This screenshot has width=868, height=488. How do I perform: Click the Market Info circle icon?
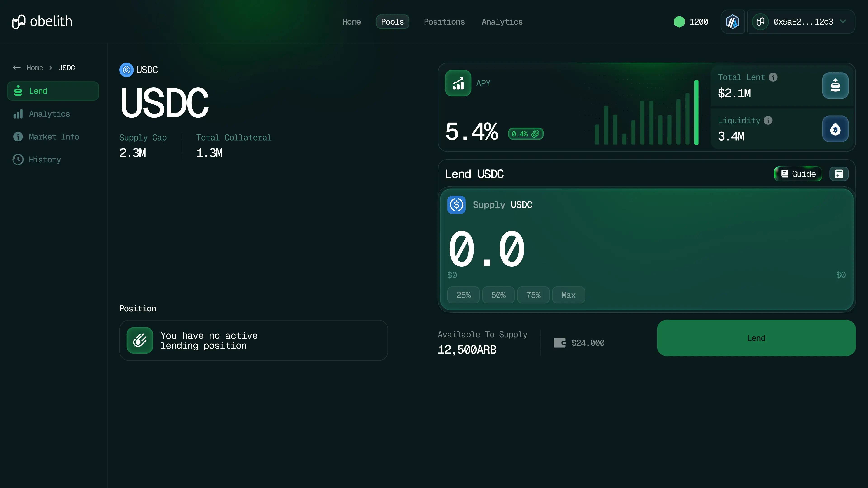[18, 137]
